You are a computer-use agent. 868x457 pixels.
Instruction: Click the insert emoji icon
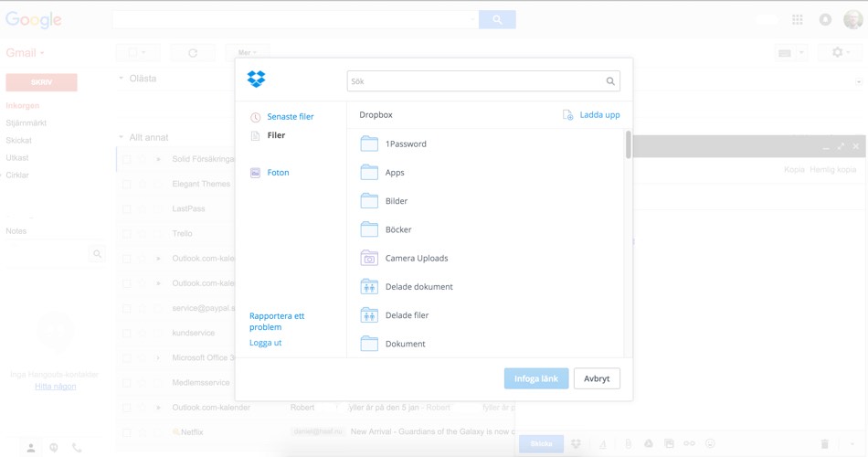click(x=710, y=443)
